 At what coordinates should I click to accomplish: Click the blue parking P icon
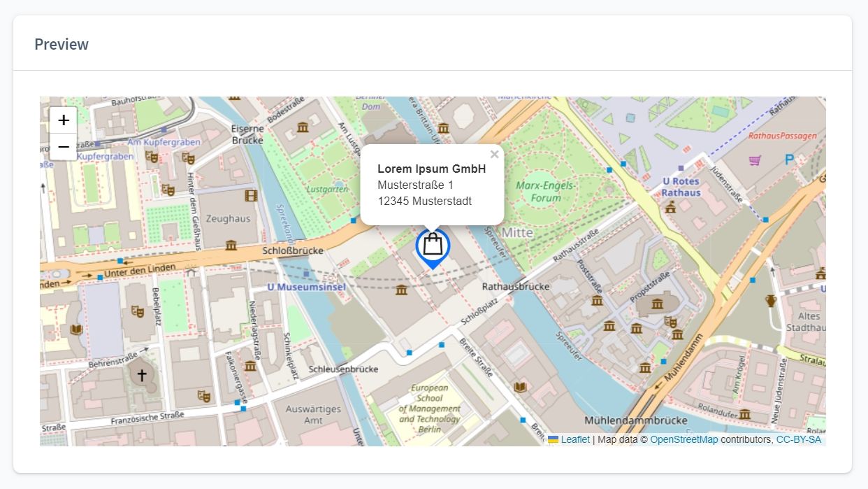790,160
